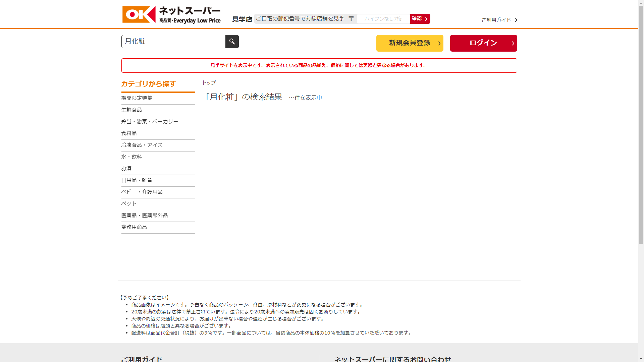Select the 生鮮食品 category
Image resolution: width=644 pixels, height=362 pixels.
pos(131,110)
